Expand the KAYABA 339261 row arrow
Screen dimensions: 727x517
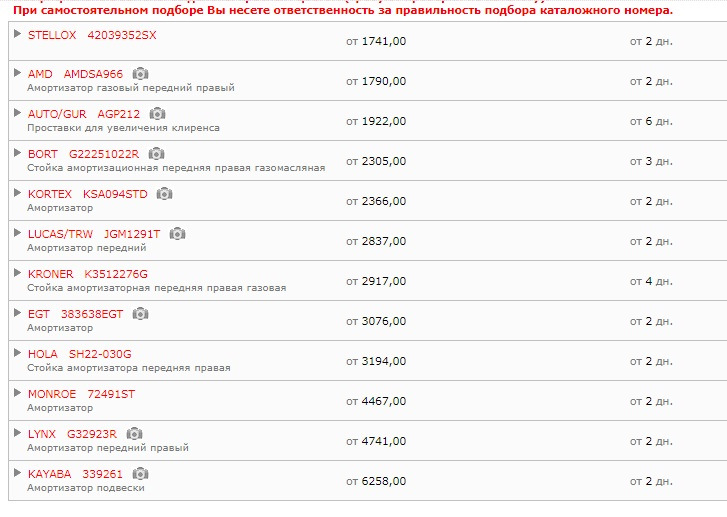(18, 472)
